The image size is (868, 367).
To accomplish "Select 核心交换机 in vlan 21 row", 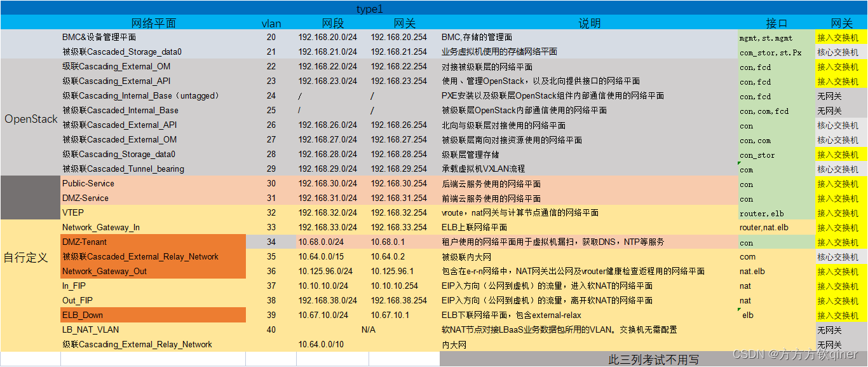I will coord(841,52).
